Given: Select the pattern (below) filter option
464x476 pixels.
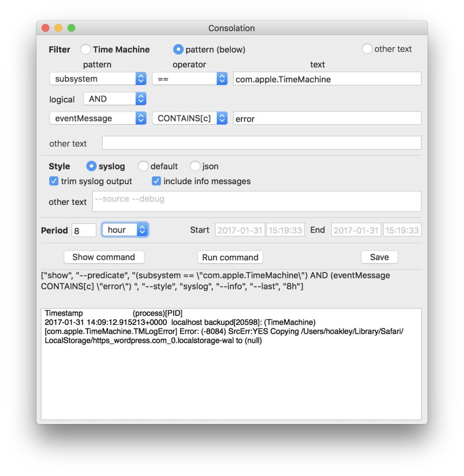Looking at the screenshot, I should (x=178, y=49).
